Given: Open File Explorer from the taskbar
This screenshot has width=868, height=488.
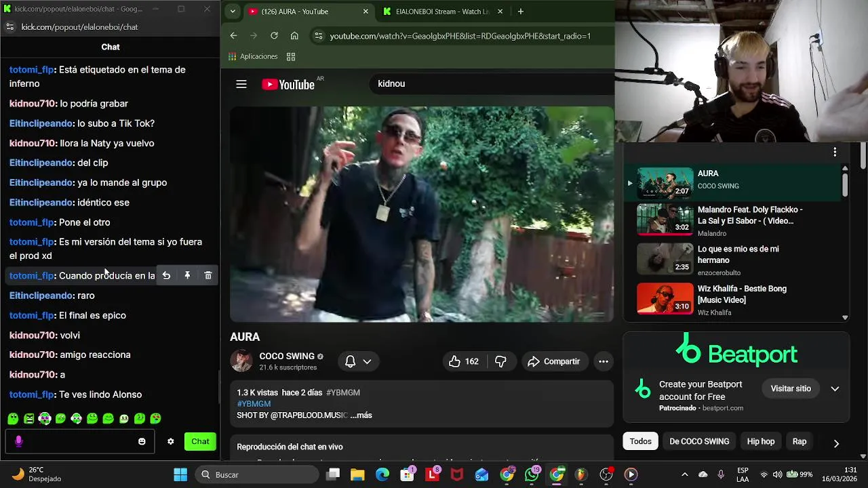Looking at the screenshot, I should (357, 474).
